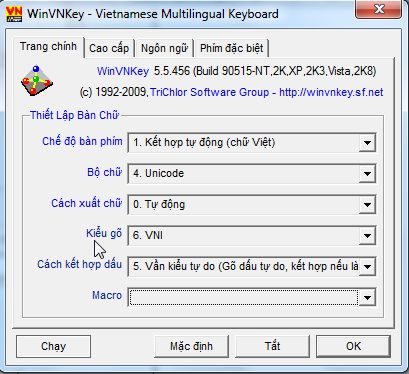Expand the Cách xuất chữ dropdown arrow
Viewport: 409px width, 374px height.
click(367, 205)
